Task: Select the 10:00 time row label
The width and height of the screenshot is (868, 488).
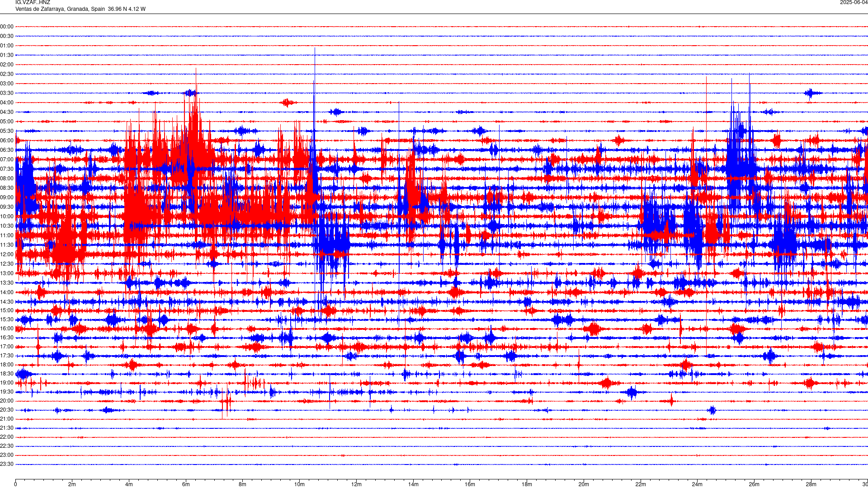Action: (7, 216)
